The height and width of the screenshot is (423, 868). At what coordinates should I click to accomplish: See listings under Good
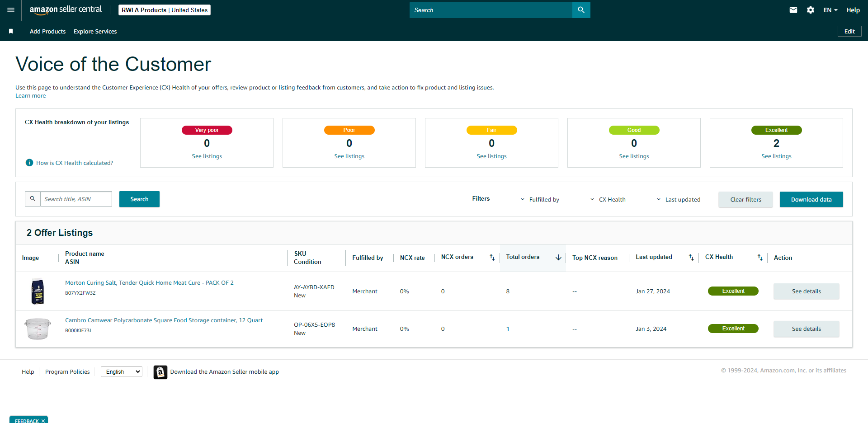point(634,156)
